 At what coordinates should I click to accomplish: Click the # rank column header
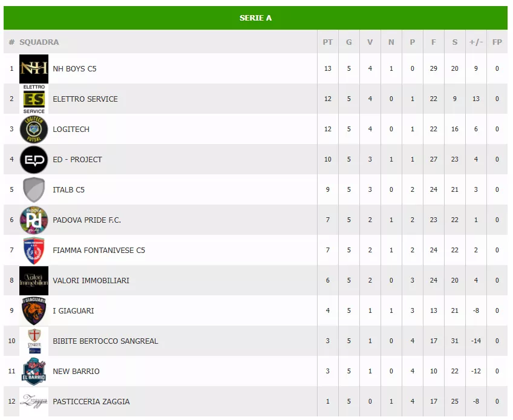tap(11, 42)
